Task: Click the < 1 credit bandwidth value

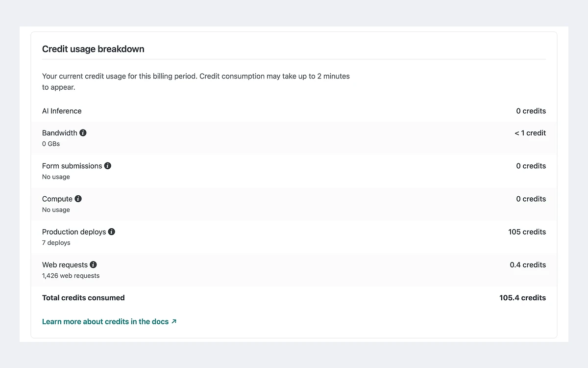Action: (x=530, y=133)
